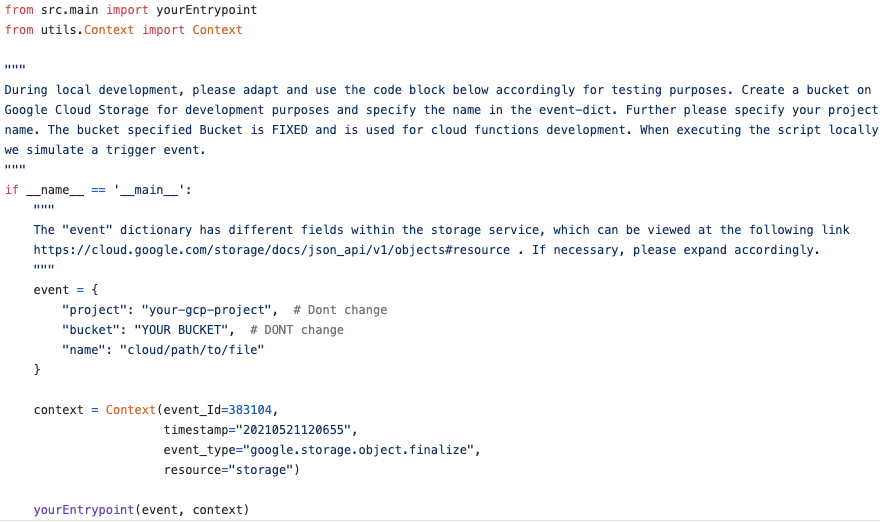Click "we simulate a trigger event." text

(x=105, y=150)
